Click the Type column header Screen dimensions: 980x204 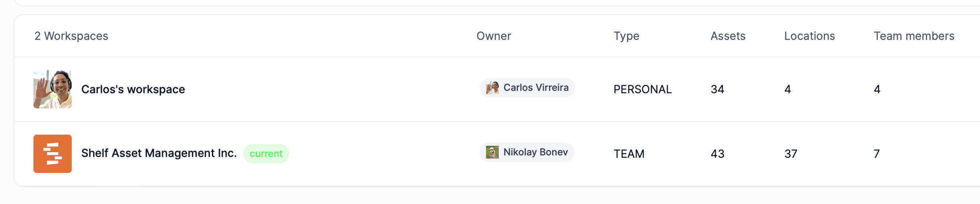coord(626,36)
